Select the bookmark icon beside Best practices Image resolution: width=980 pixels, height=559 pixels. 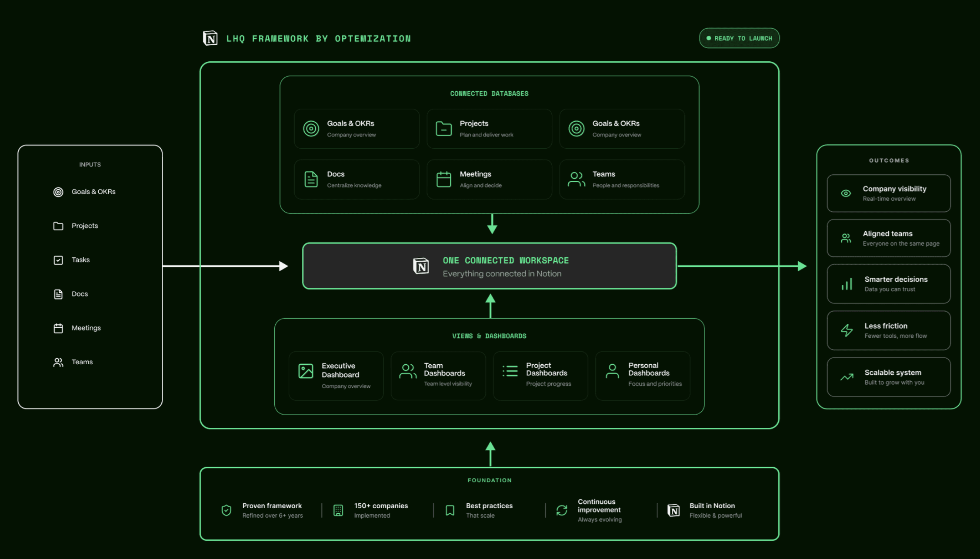(x=450, y=510)
